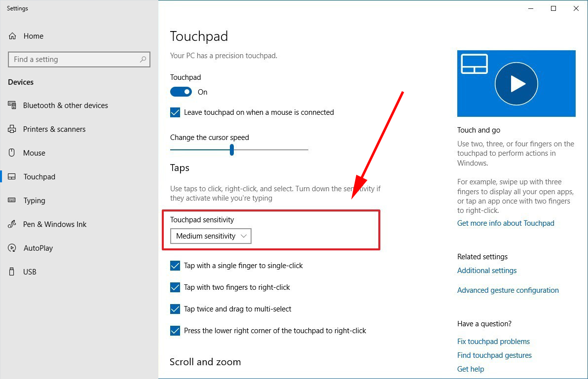The width and height of the screenshot is (588, 379).
Task: Open the Touchpad sensitivity dropdown
Action: [211, 236]
